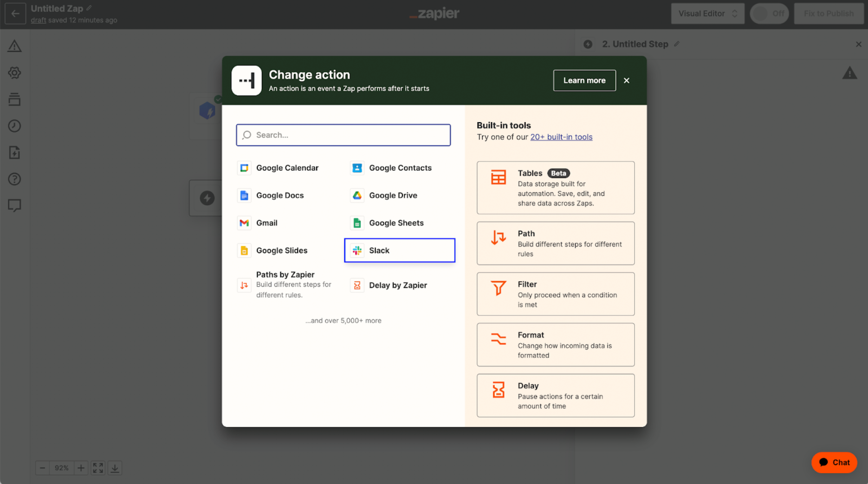Rename the Untitled Zap title

coord(89,7)
